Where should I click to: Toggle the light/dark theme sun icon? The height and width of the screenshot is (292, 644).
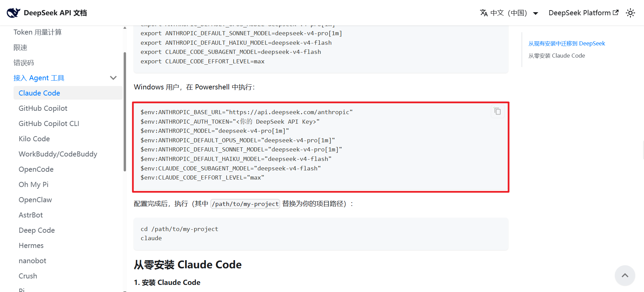tap(630, 13)
